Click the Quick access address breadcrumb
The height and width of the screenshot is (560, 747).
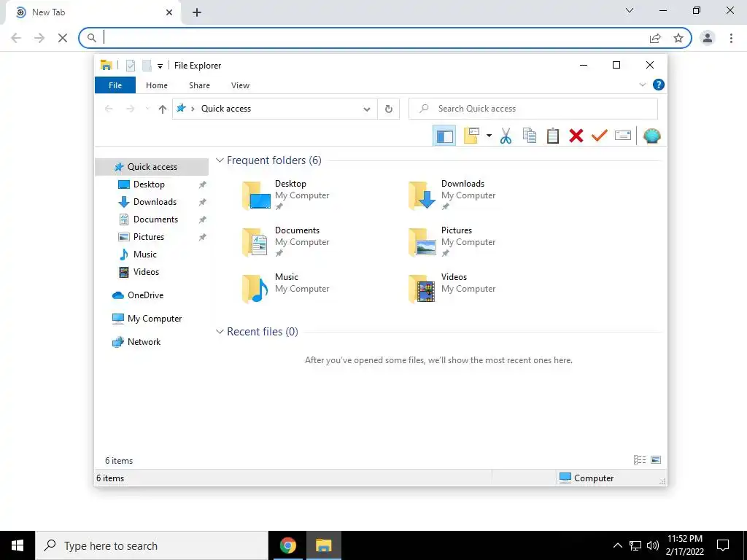(x=226, y=109)
